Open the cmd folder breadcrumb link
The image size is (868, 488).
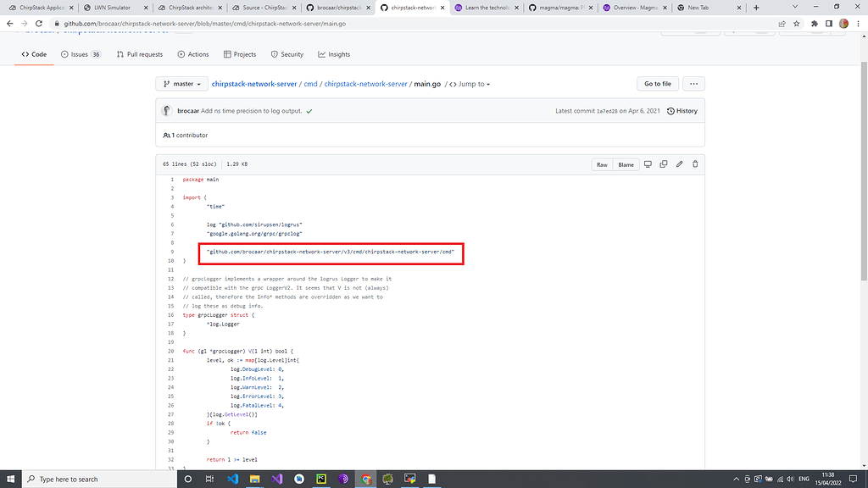coord(309,84)
